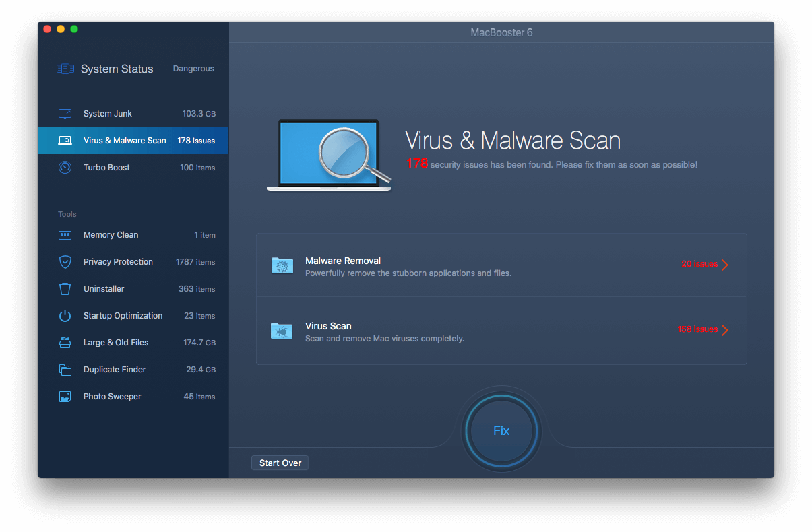This screenshot has height=532, width=812.
Task: Open Duplicate Finder tool label
Action: pos(115,370)
